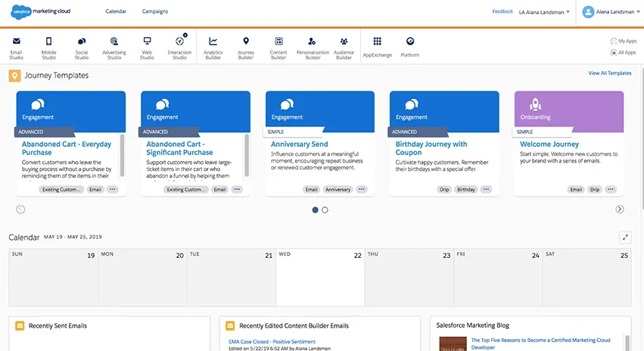
Task: Open Analytics Builder
Action: coord(213,48)
